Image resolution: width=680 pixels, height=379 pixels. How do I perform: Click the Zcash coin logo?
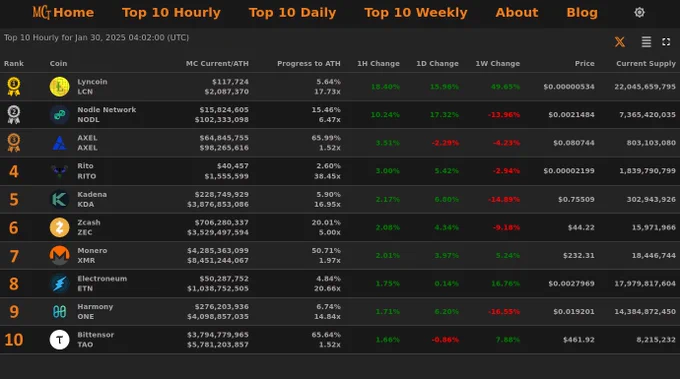59,227
